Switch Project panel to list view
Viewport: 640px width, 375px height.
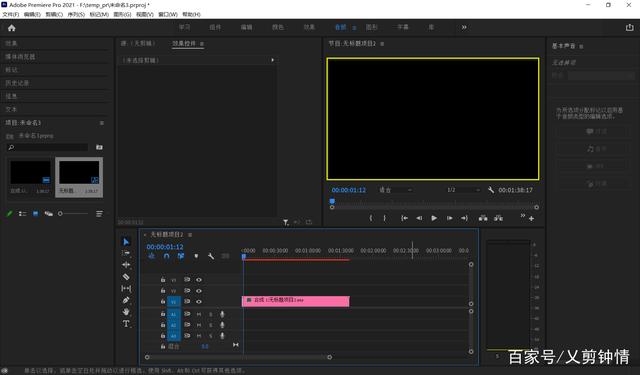point(22,213)
